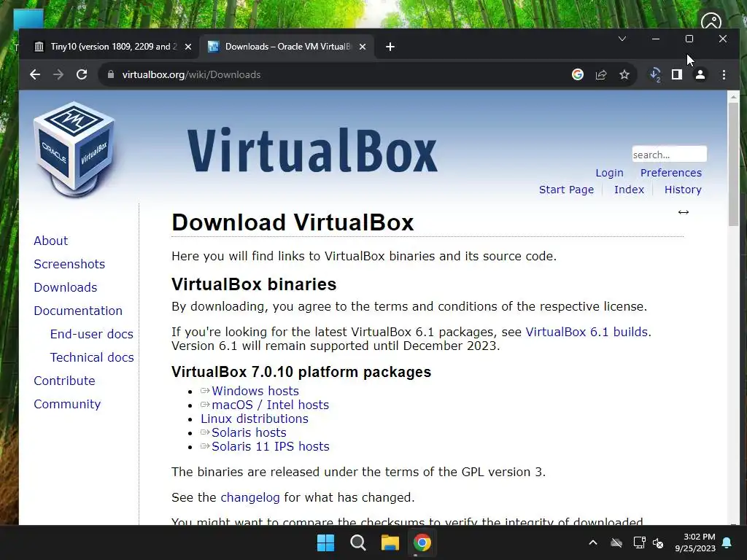Open Technical docs in sidebar

tap(92, 357)
